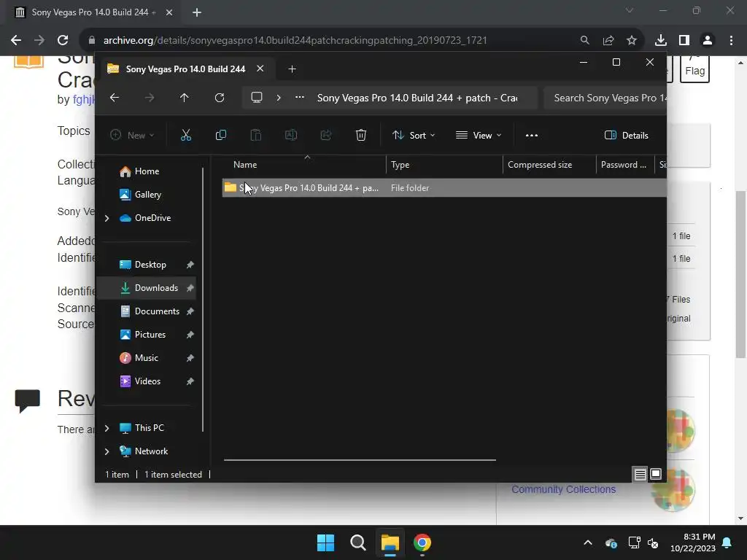Select Home in navigation pane

(147, 171)
